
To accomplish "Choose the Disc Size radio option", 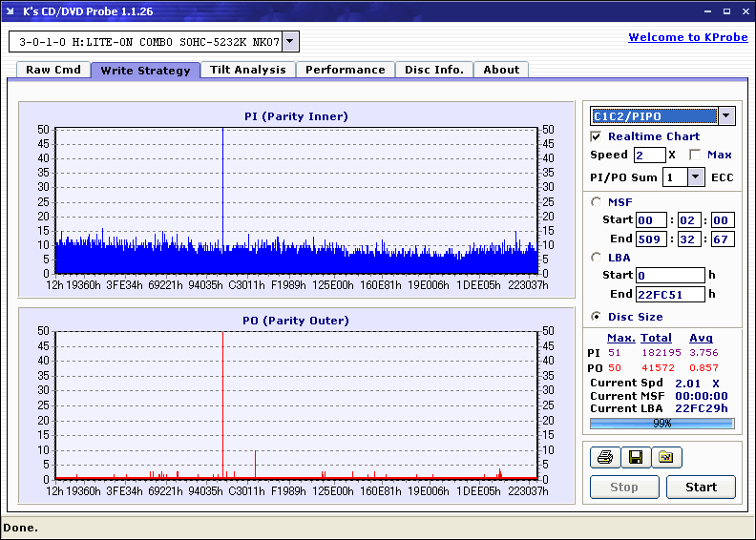I will (597, 317).
